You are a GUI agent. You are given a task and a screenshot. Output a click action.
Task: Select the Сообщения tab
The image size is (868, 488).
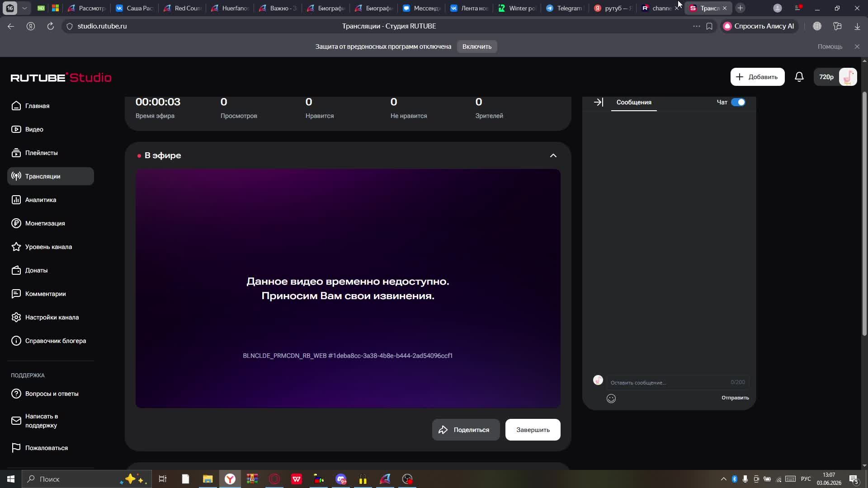[634, 102]
